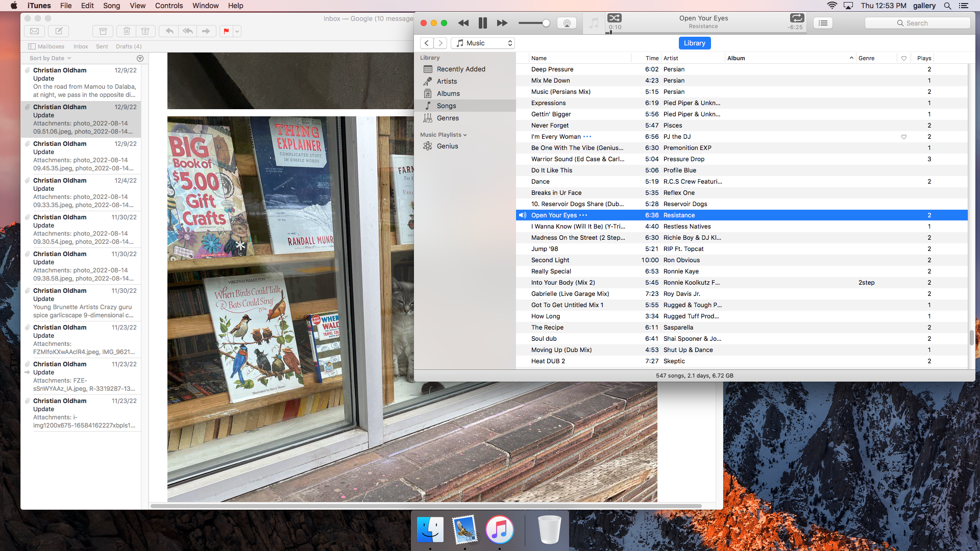Open the 12/4/22 Christian Oldham email
980x551 pixels.
[x=81, y=193]
